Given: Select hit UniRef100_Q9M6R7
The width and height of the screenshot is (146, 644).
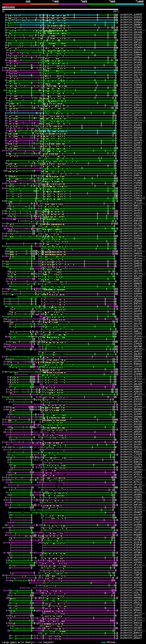Looking at the screenshot, I should (x=131, y=20).
